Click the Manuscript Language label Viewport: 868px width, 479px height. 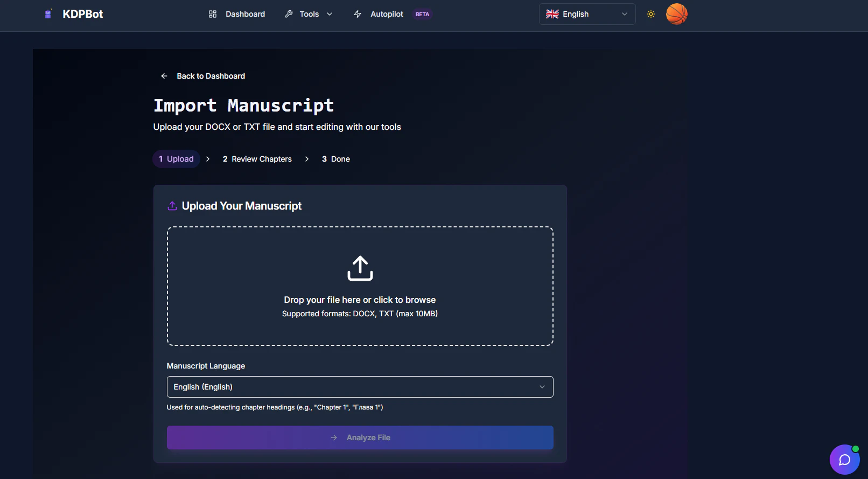click(206, 366)
